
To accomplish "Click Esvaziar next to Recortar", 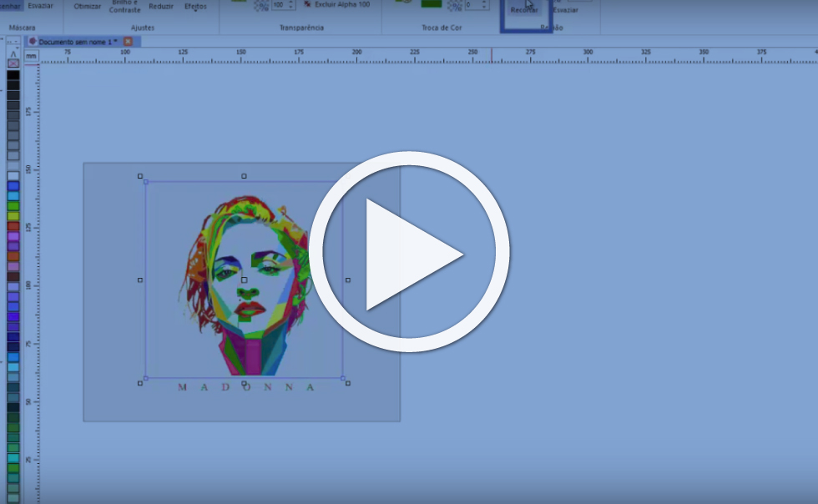I will (x=566, y=10).
